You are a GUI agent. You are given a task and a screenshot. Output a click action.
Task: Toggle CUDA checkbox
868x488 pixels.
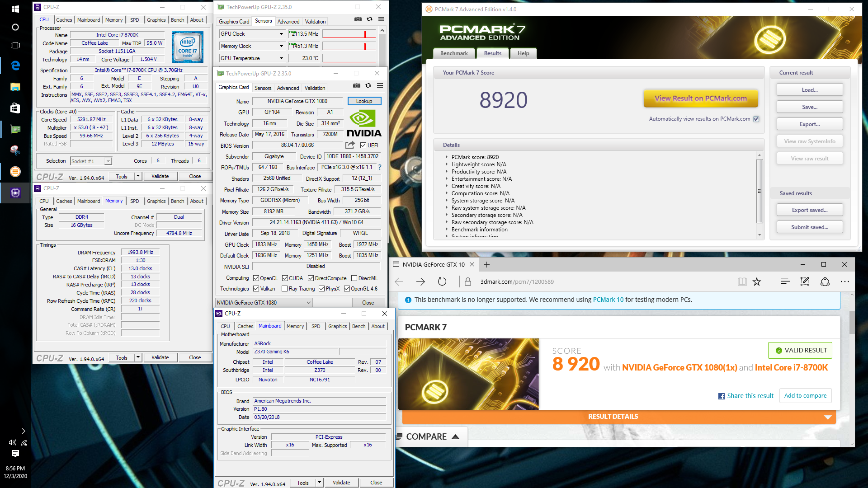point(285,278)
